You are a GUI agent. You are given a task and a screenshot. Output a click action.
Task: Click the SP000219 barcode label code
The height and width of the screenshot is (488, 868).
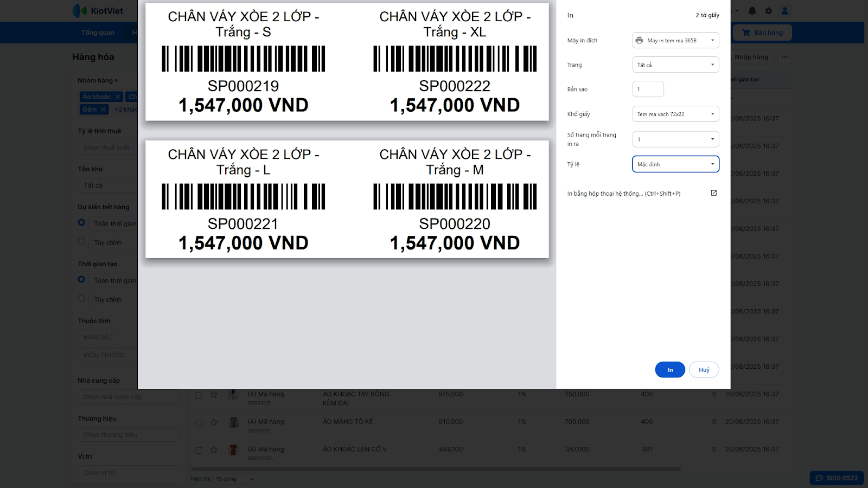(x=243, y=86)
